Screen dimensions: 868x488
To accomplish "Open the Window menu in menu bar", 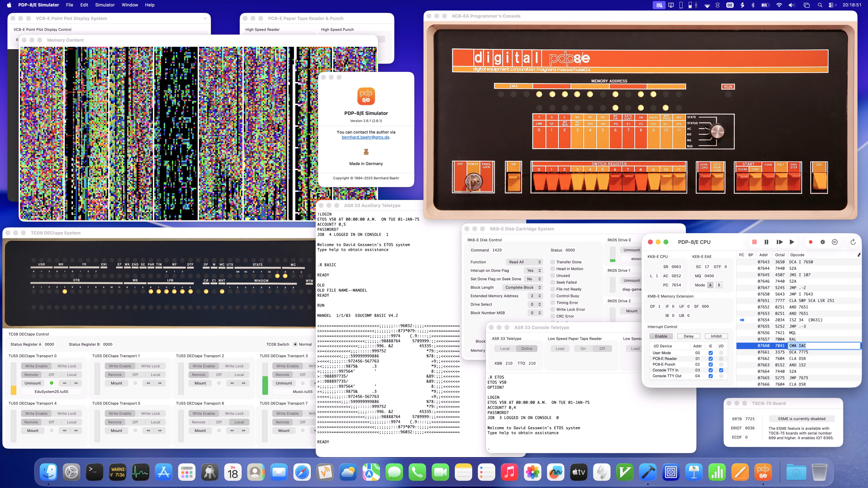I will [130, 5].
